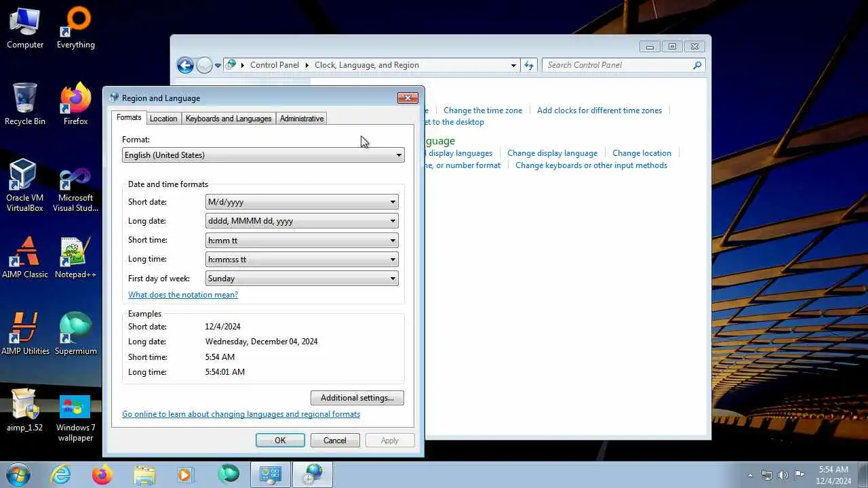Select the Recycle Bin desktop icon
The width and height of the screenshot is (868, 488).
(x=25, y=105)
